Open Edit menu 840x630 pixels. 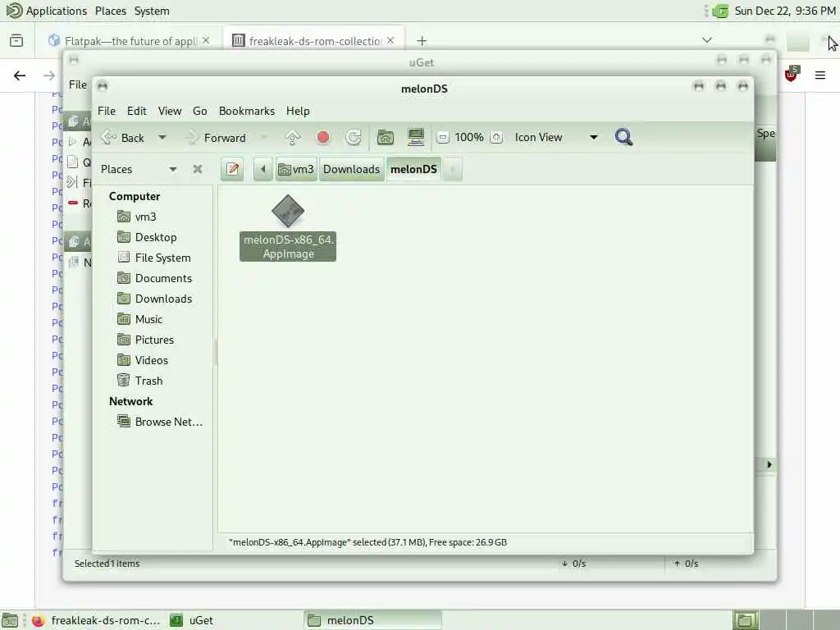(137, 111)
